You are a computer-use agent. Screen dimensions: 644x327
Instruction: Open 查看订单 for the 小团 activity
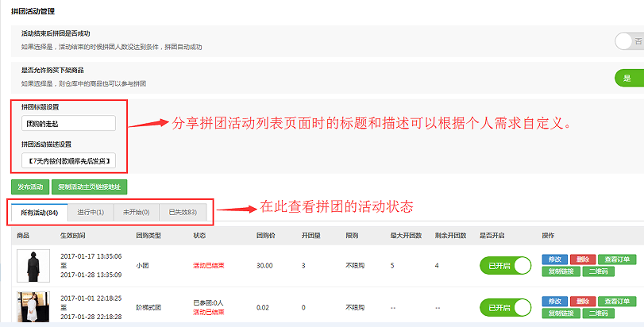pos(617,259)
